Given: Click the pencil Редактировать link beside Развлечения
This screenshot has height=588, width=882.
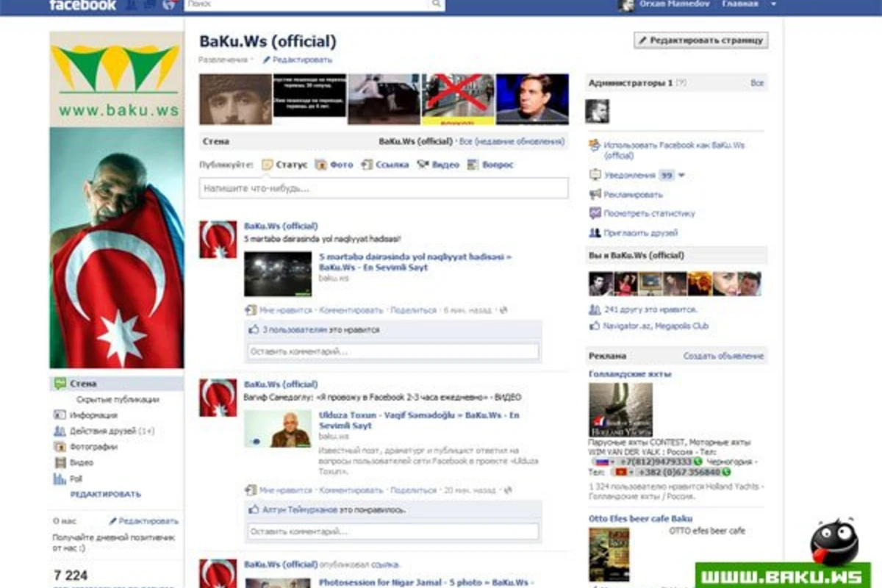Looking at the screenshot, I should pyautogui.click(x=297, y=60).
